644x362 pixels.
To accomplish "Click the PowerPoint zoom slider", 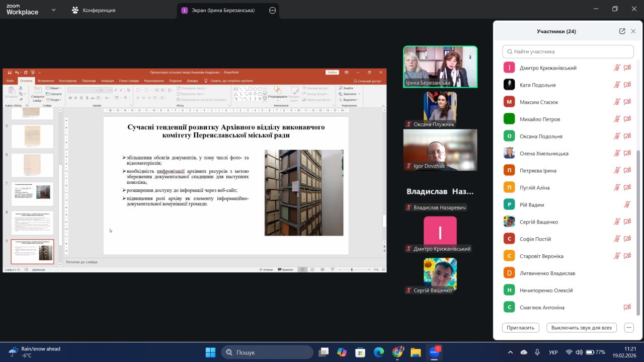I will pyautogui.click(x=352, y=270).
